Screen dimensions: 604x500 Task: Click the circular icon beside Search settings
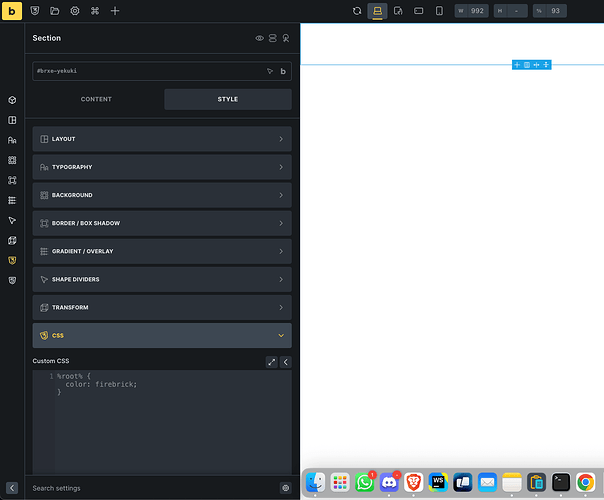pyautogui.click(x=285, y=488)
